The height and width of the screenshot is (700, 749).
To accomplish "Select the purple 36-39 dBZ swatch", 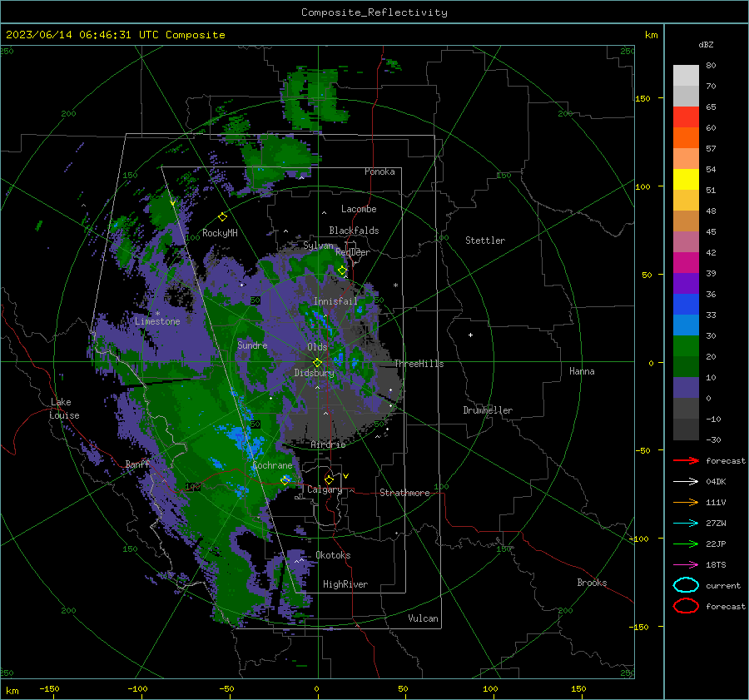I will pos(686,284).
